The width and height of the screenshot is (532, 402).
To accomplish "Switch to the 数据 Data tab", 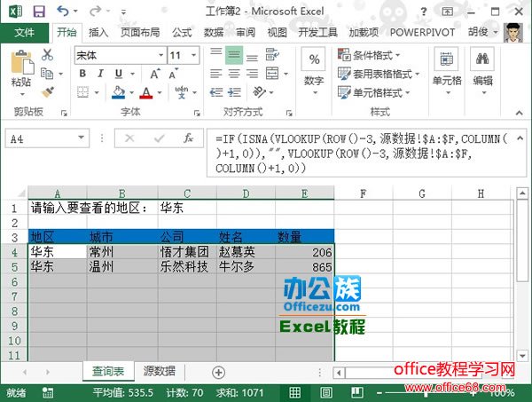I will pyautogui.click(x=214, y=33).
